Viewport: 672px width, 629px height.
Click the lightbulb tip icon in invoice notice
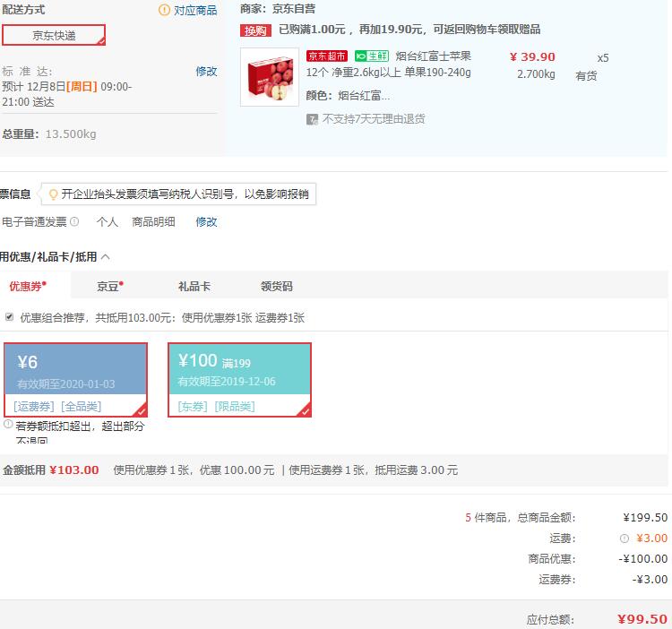tap(53, 194)
